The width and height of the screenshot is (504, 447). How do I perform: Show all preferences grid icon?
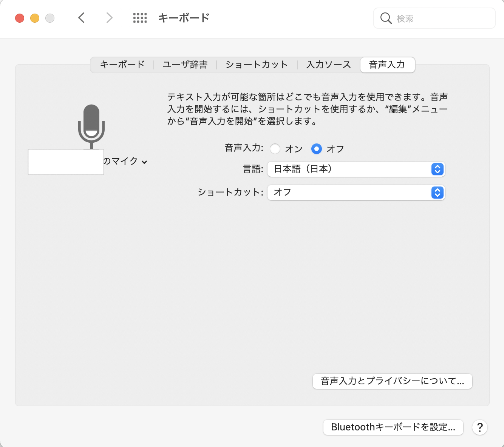[140, 18]
